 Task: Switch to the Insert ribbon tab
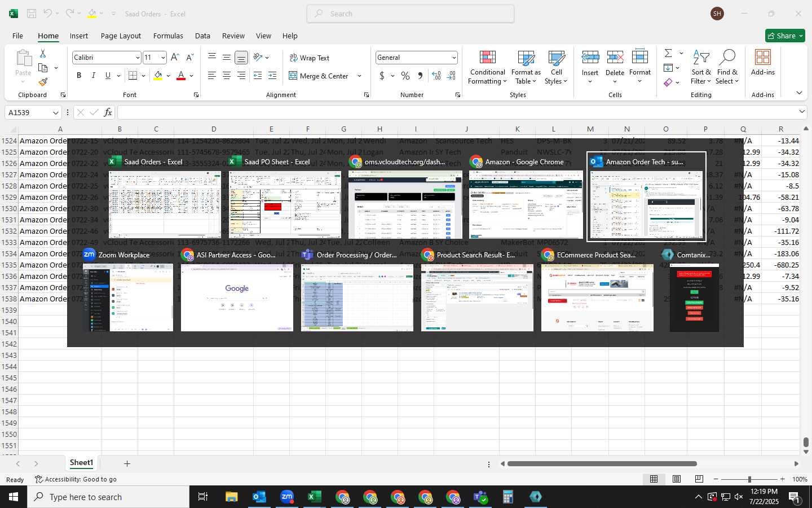pyautogui.click(x=79, y=36)
